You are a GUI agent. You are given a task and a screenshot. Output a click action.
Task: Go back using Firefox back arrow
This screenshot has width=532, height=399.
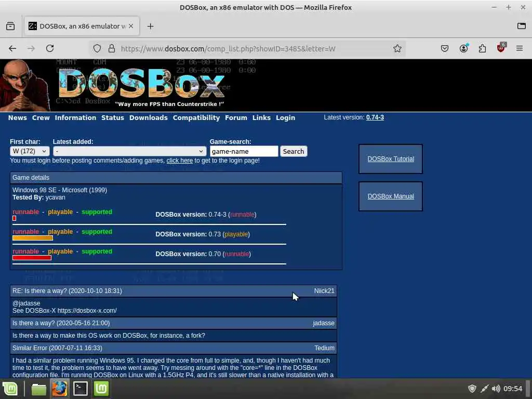click(x=12, y=48)
